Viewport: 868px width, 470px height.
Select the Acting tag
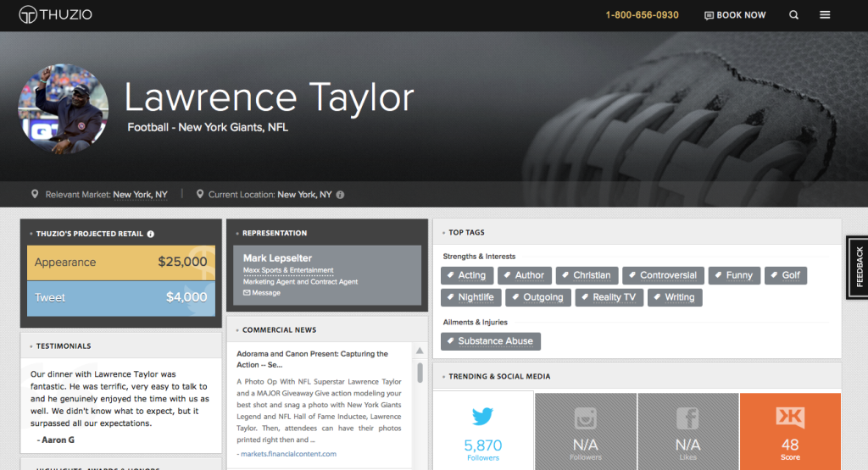pos(467,275)
